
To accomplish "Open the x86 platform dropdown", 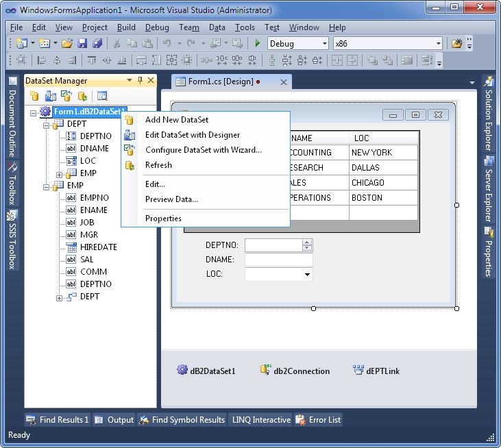I will (x=439, y=43).
